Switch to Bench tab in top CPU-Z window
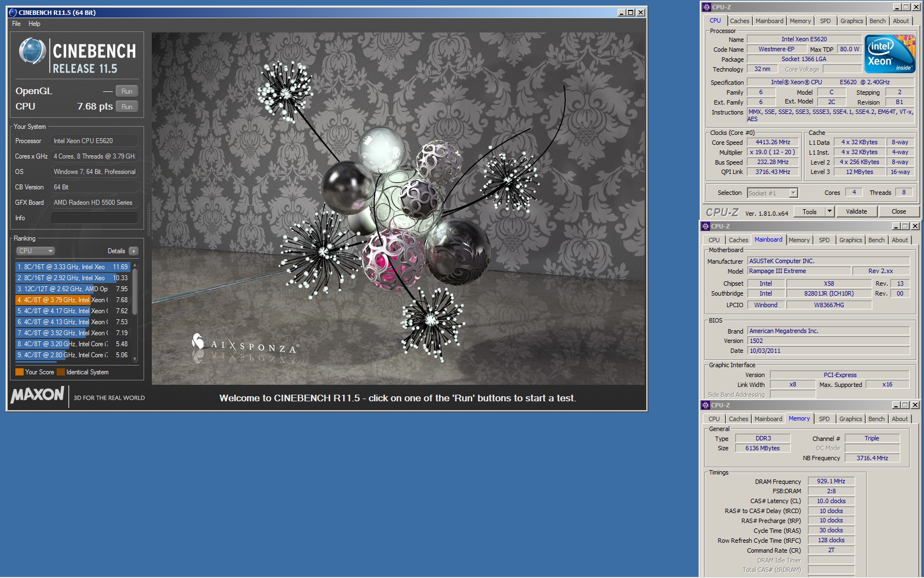Image resolution: width=924 pixels, height=578 pixels. coord(878,21)
